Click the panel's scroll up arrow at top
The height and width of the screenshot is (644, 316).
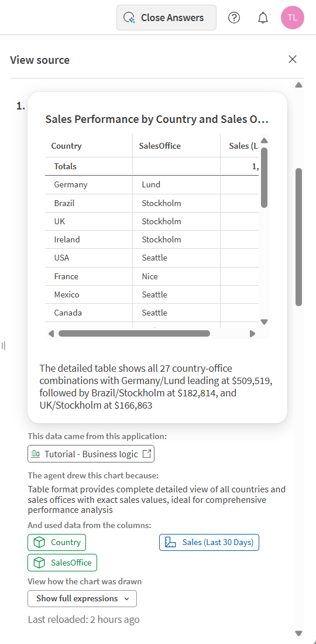299,85
